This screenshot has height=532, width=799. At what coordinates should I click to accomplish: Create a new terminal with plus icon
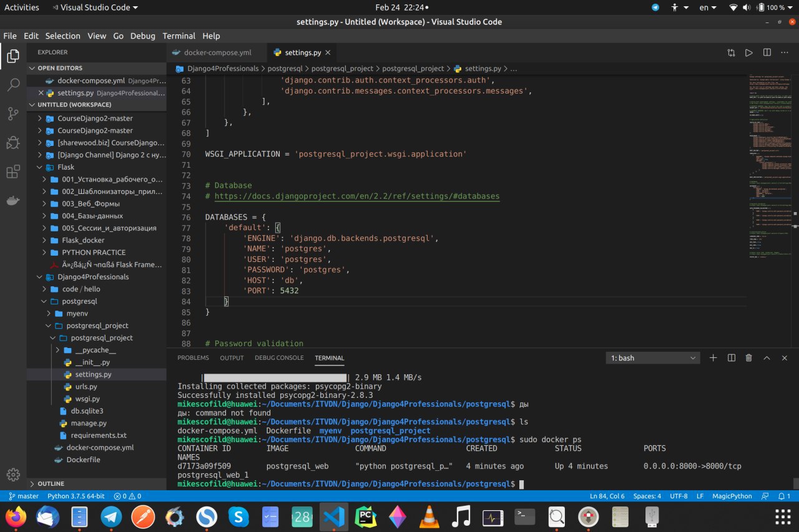(713, 358)
